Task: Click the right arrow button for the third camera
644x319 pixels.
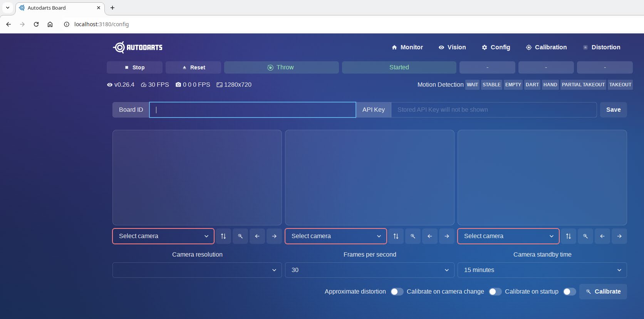Action: 619,236
